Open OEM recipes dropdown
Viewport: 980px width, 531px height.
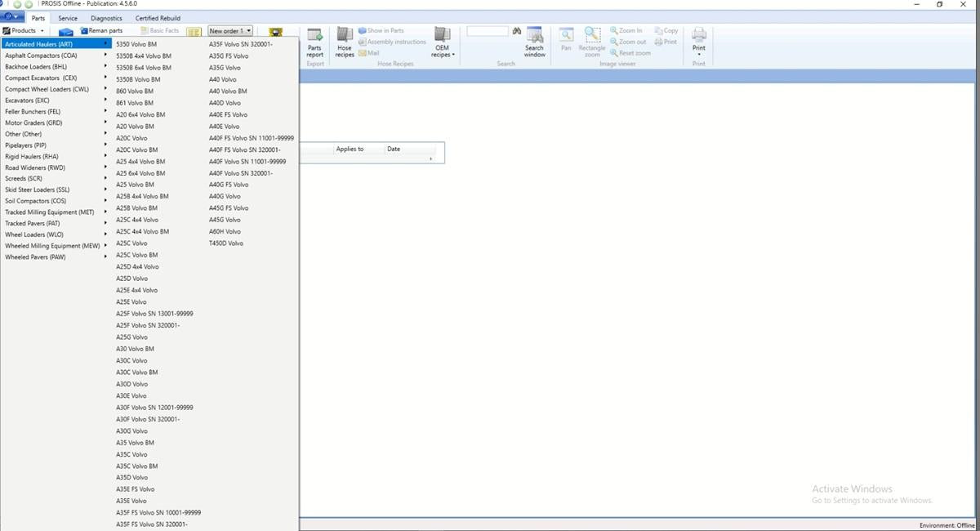[442, 42]
